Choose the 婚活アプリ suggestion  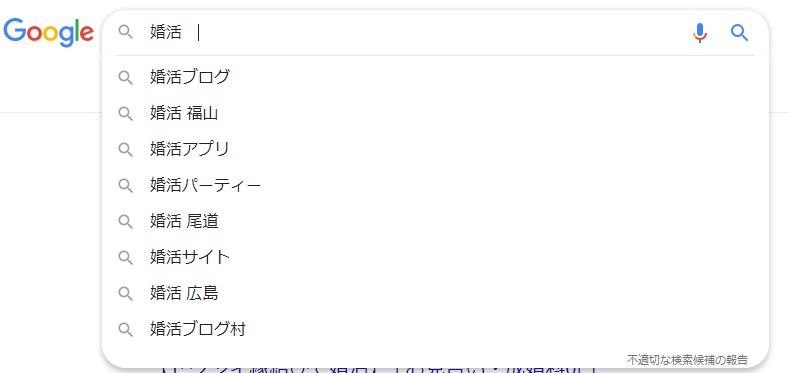click(435, 150)
